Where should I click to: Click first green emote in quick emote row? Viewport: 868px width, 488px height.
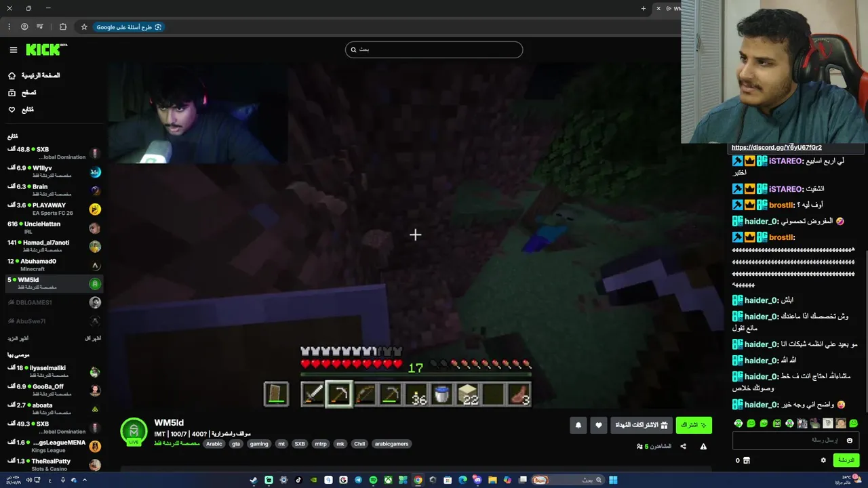pos(738,424)
